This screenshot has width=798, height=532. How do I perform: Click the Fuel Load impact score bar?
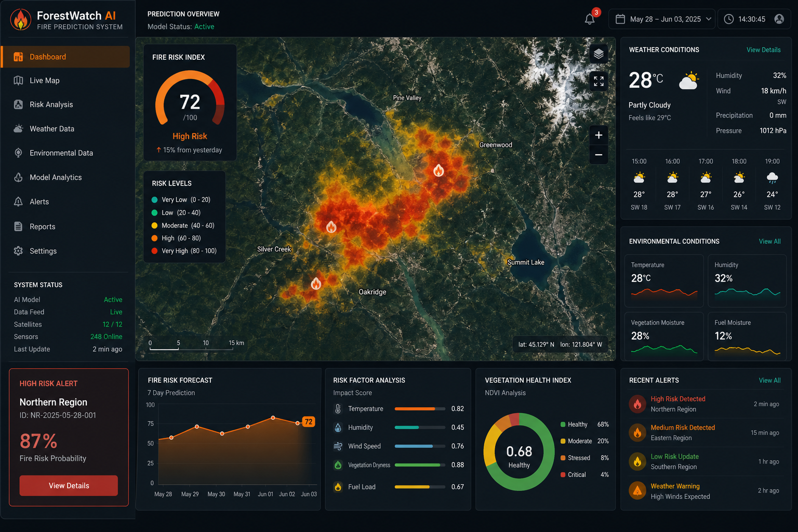pyautogui.click(x=420, y=487)
